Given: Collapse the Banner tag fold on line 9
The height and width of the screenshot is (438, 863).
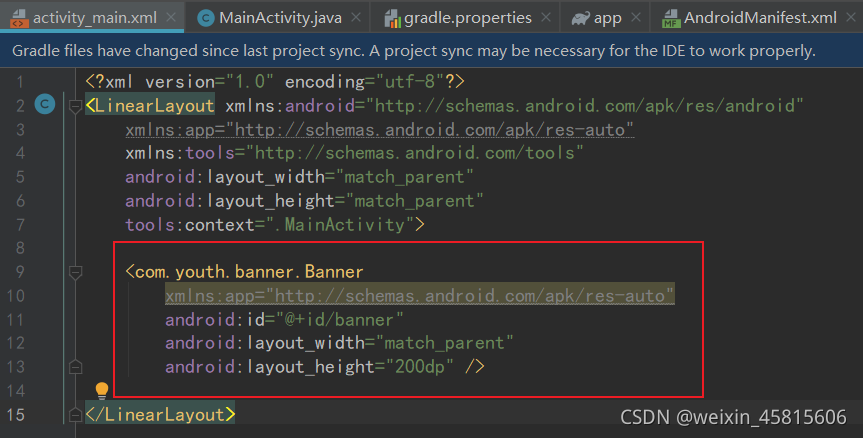Looking at the screenshot, I should [x=75, y=272].
